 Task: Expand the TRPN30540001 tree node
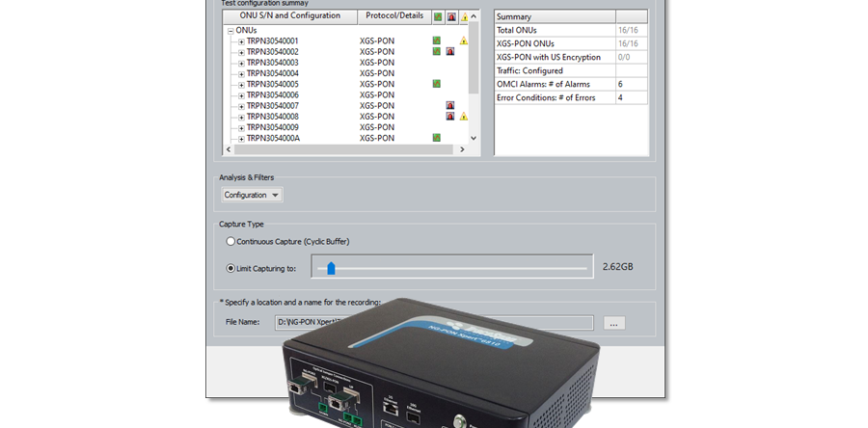click(x=241, y=41)
